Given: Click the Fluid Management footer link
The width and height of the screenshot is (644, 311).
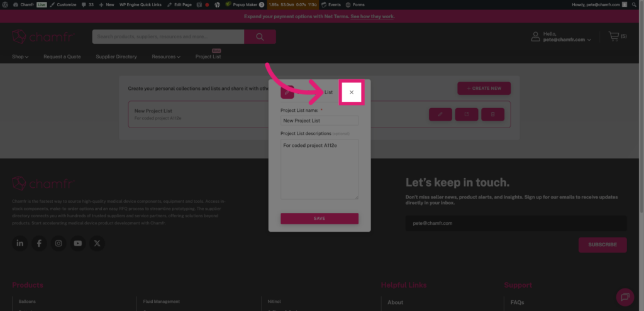Looking at the screenshot, I should point(162,302).
